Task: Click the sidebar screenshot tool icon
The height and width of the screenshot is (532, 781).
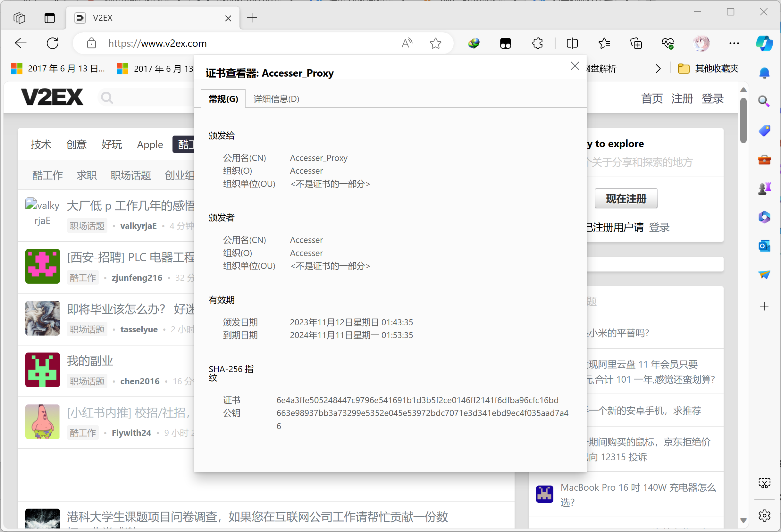Action: [x=764, y=483]
